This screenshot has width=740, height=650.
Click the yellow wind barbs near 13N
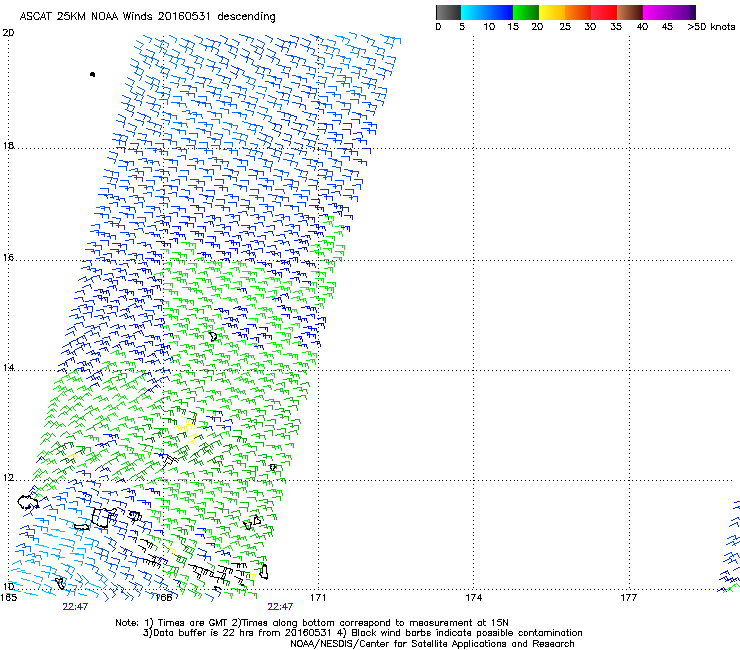186,429
